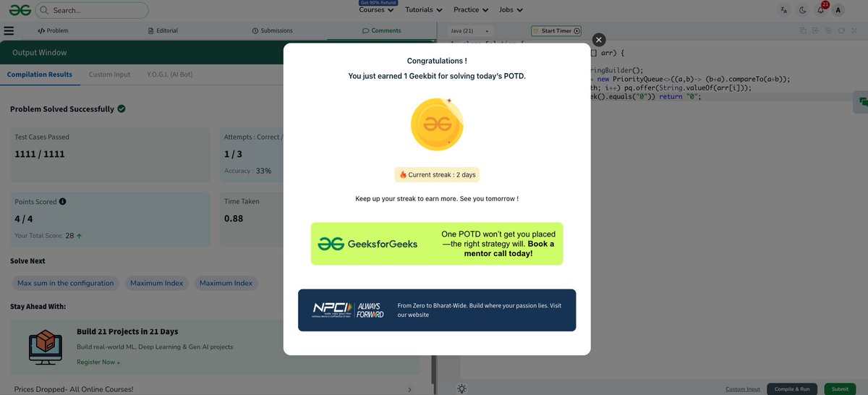Switch to the Editorial tab
868x395 pixels.
pos(163,30)
